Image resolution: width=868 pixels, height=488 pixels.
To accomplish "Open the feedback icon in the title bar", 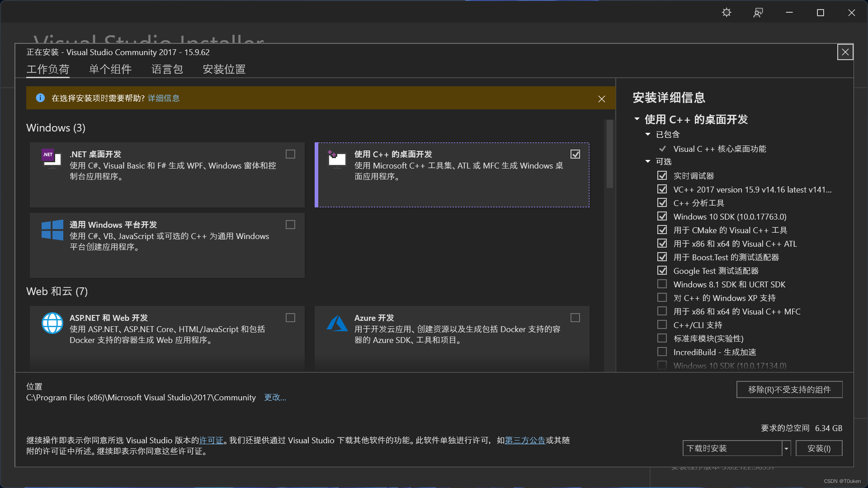I will pyautogui.click(x=758, y=13).
